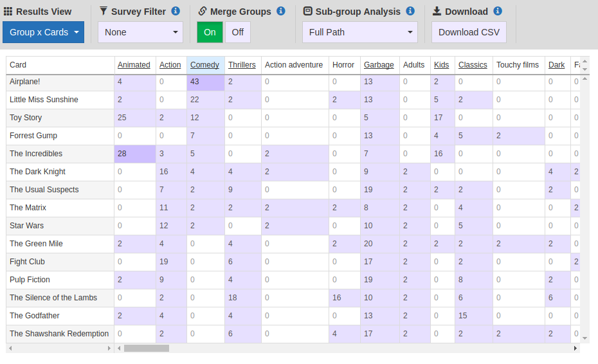
Task: Select The Matrix row label
Action: [x=28, y=208]
